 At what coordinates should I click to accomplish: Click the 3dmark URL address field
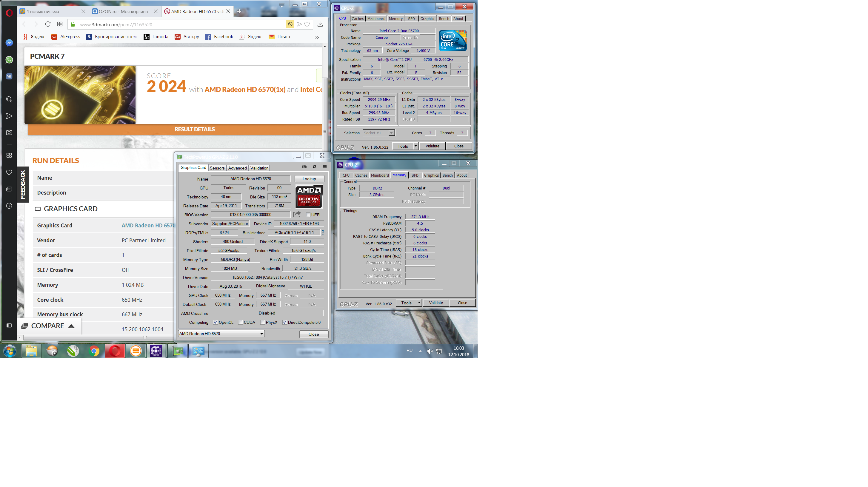point(182,24)
